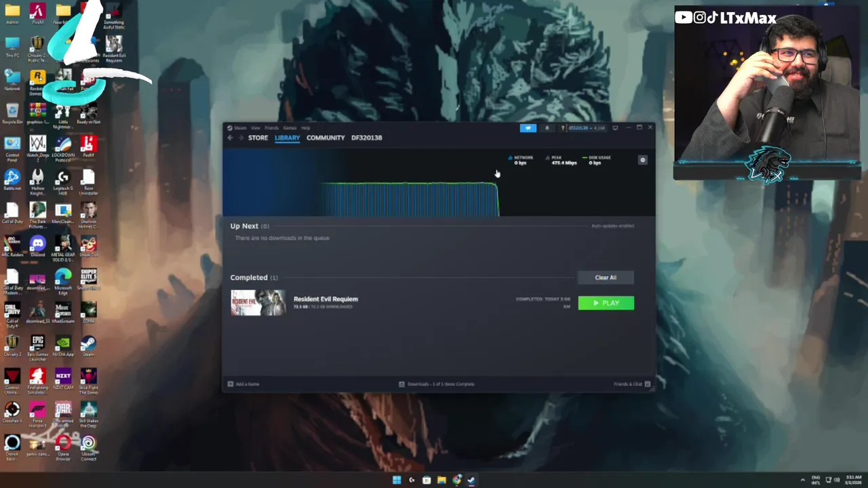Click the download throughput graph
The height and width of the screenshot is (488, 868).
(x=410, y=199)
